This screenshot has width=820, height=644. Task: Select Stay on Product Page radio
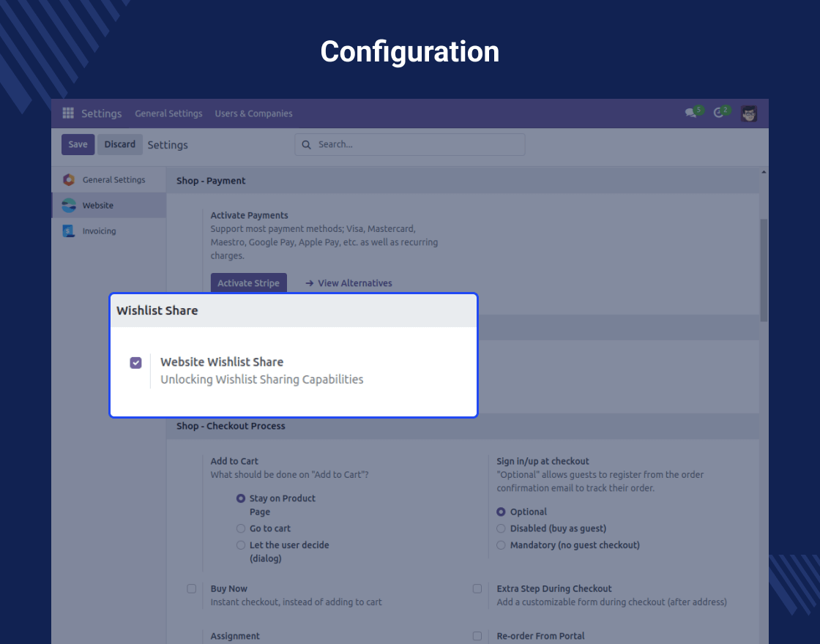[241, 498]
